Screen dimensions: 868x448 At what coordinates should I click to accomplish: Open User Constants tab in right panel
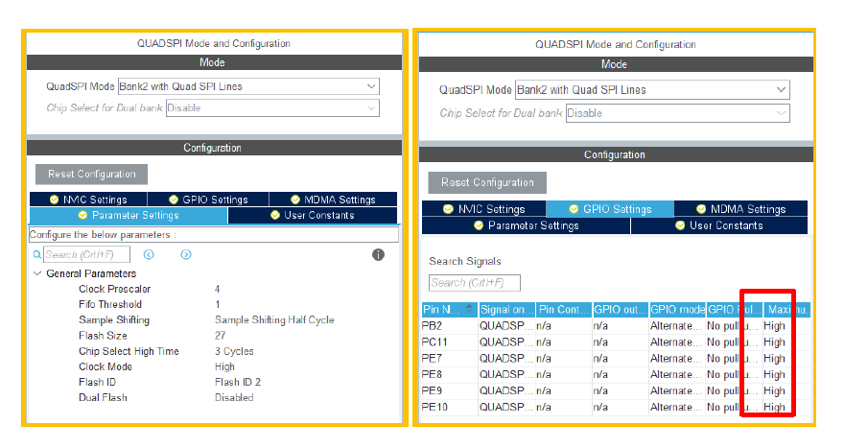click(719, 225)
